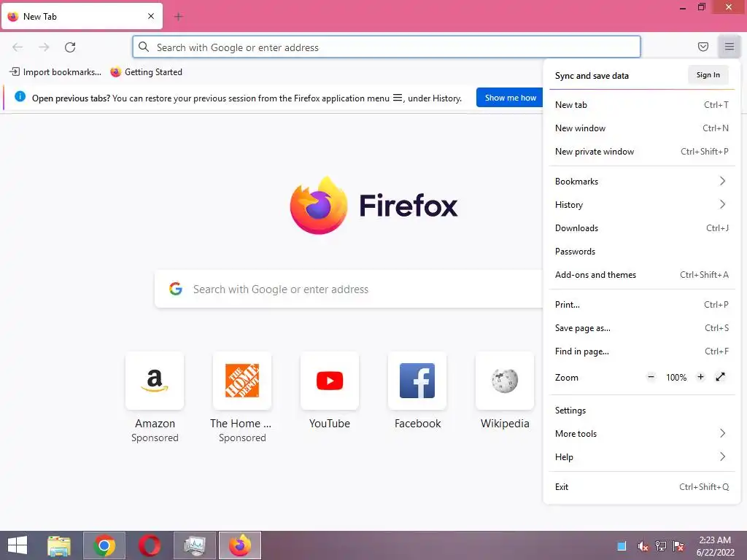Select New window menu item
Viewport: 747px width, 560px height.
[x=641, y=128]
